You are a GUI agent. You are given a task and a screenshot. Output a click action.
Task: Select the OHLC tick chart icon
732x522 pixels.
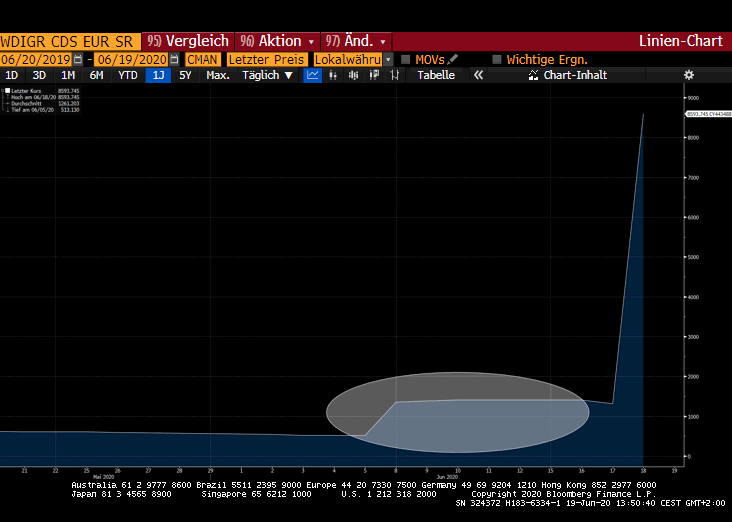(394, 75)
